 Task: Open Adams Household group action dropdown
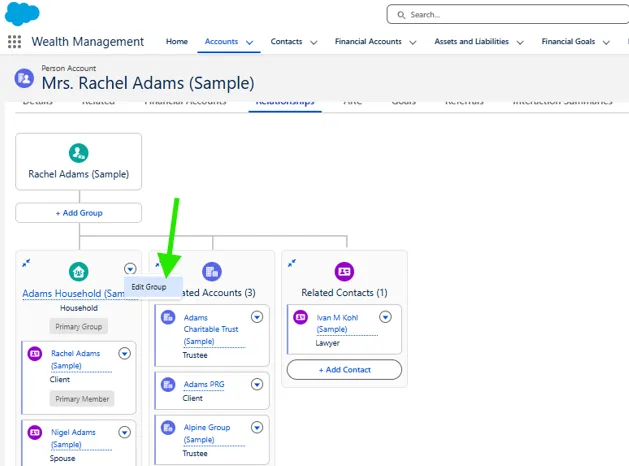click(x=130, y=268)
